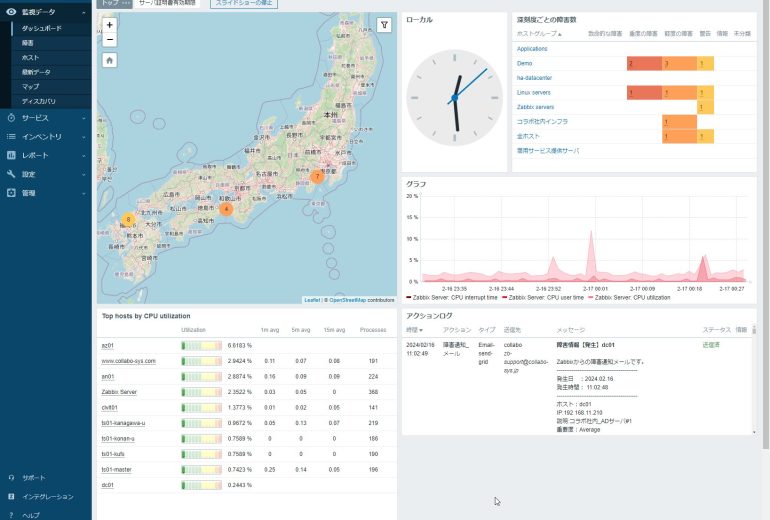Open インテグレーション in the sidebar
Image resolution: width=770 pixels, height=520 pixels.
[48, 497]
